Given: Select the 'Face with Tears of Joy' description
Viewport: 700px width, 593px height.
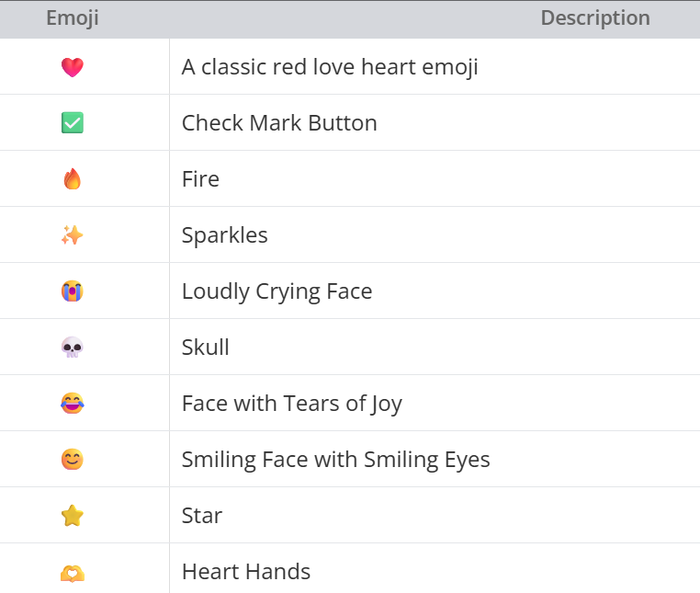Looking at the screenshot, I should [292, 403].
